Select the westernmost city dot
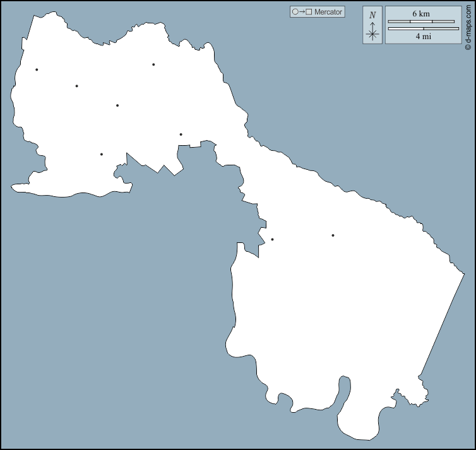 click(x=37, y=69)
